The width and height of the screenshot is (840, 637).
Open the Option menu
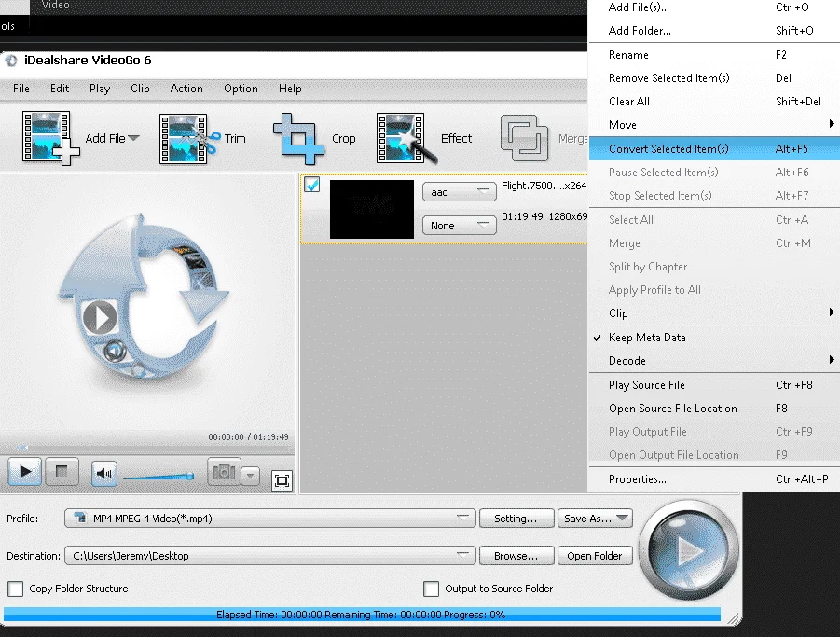tap(241, 89)
